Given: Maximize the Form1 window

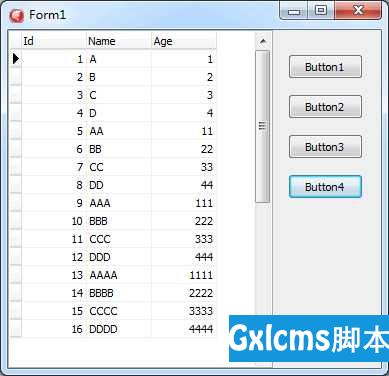Looking at the screenshot, I should 321,11.
